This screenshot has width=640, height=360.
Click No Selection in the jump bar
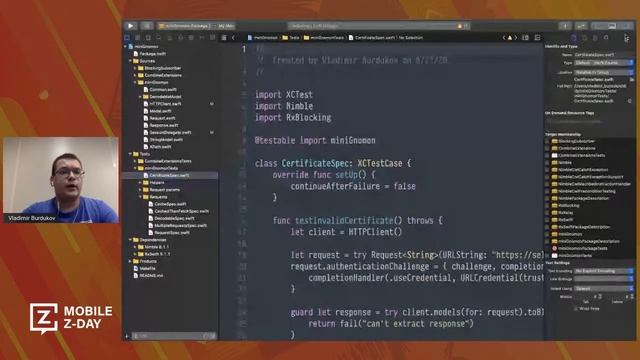[x=411, y=38]
